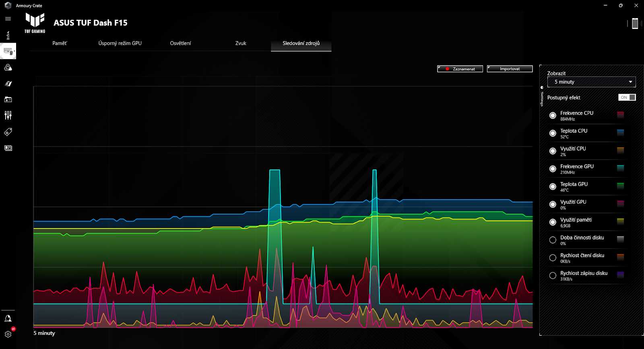The height and width of the screenshot is (349, 644).
Task: Click the 6,9GB memory usage value
Action: coord(565,226)
